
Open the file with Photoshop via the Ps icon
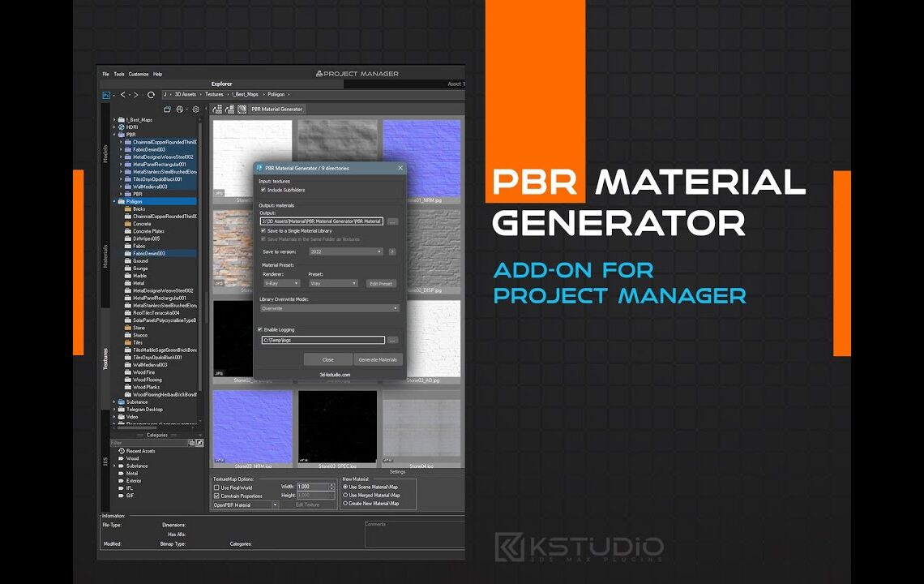click(x=107, y=95)
